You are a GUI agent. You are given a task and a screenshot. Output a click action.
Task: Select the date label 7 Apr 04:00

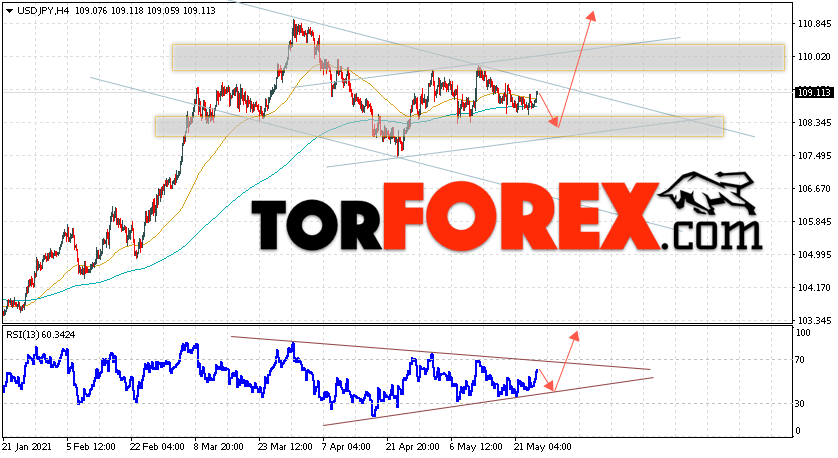(346, 446)
